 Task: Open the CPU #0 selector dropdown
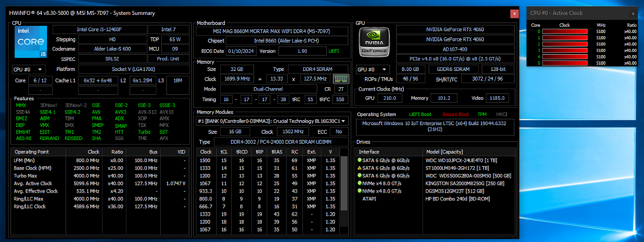click(29, 69)
